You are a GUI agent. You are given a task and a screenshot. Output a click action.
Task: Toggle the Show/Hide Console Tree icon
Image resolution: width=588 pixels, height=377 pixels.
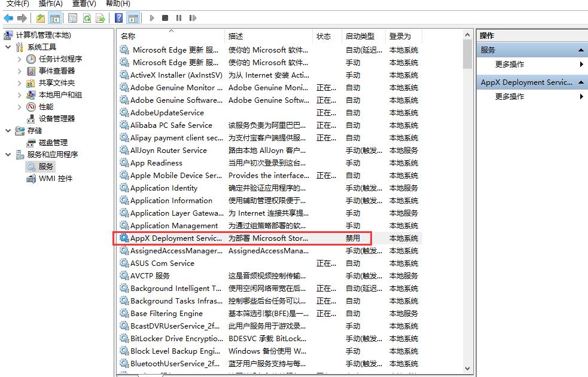pos(55,18)
